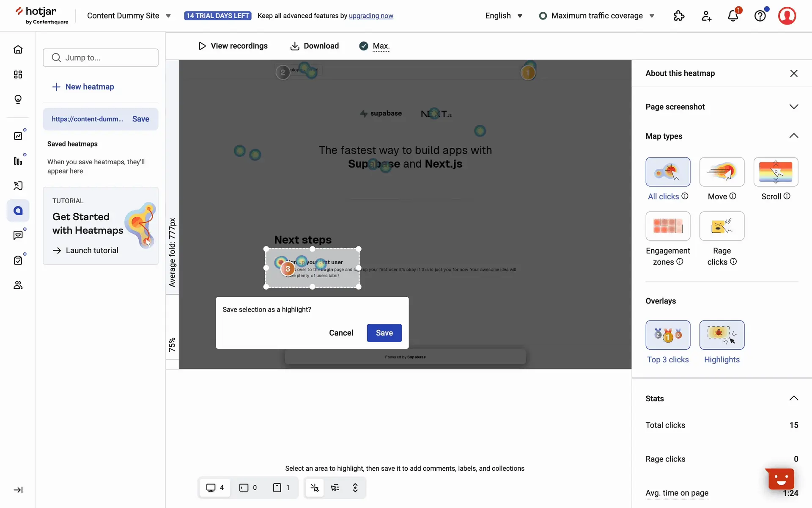The width and height of the screenshot is (812, 508).
Task: Select the desktop device filter tab
Action: (215, 488)
